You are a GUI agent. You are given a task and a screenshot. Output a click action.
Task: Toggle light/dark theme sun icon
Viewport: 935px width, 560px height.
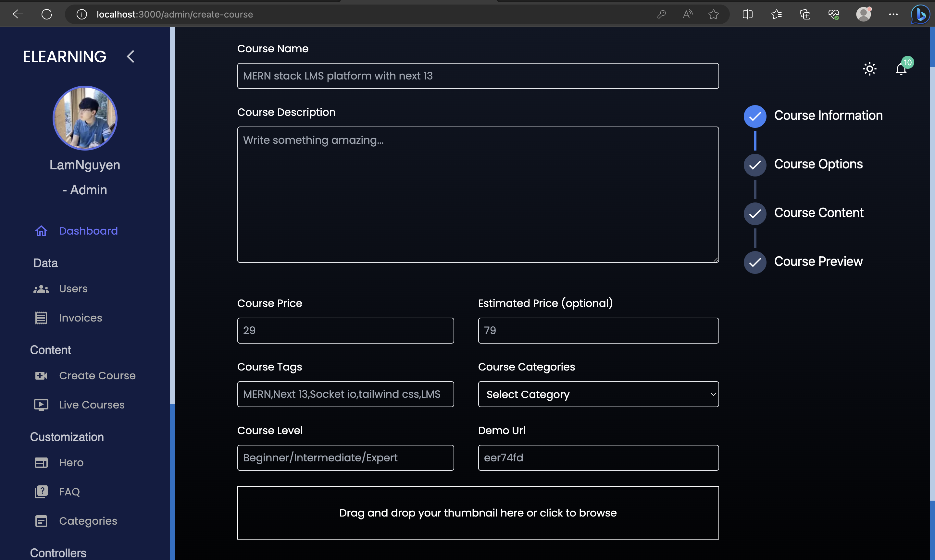coord(869,69)
